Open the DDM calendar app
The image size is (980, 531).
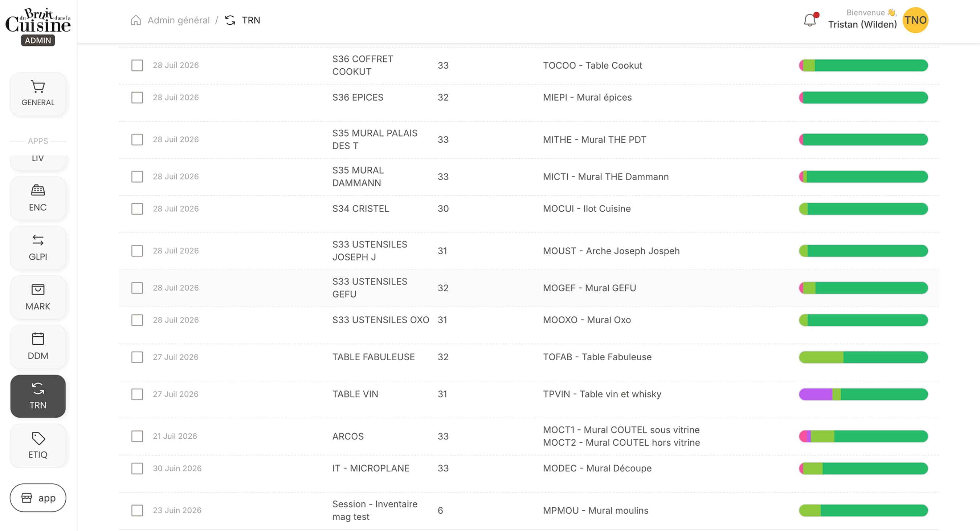tap(38, 347)
